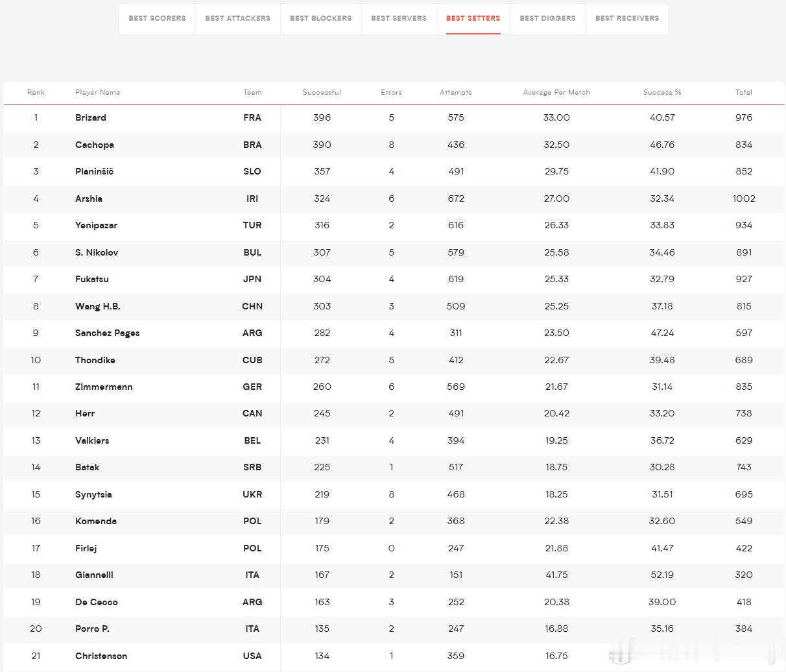Select the Best Blockers tab
Image resolution: width=786 pixels, height=672 pixels.
[320, 18]
